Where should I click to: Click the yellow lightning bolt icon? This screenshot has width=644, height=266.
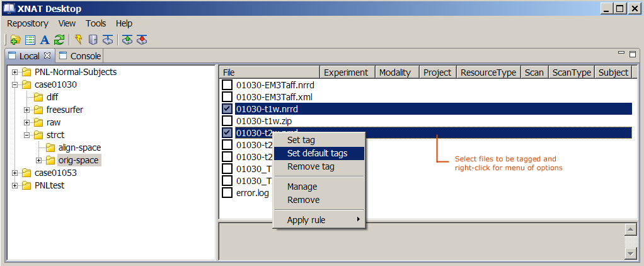(78, 40)
